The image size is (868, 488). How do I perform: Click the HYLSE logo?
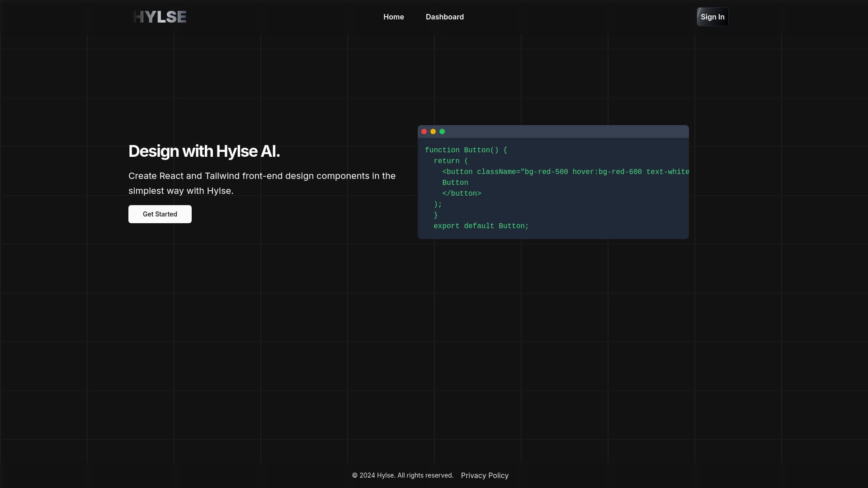coord(160,17)
